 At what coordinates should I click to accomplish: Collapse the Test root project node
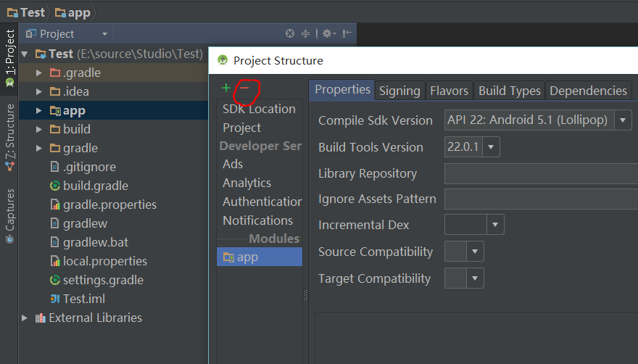pyautogui.click(x=25, y=54)
